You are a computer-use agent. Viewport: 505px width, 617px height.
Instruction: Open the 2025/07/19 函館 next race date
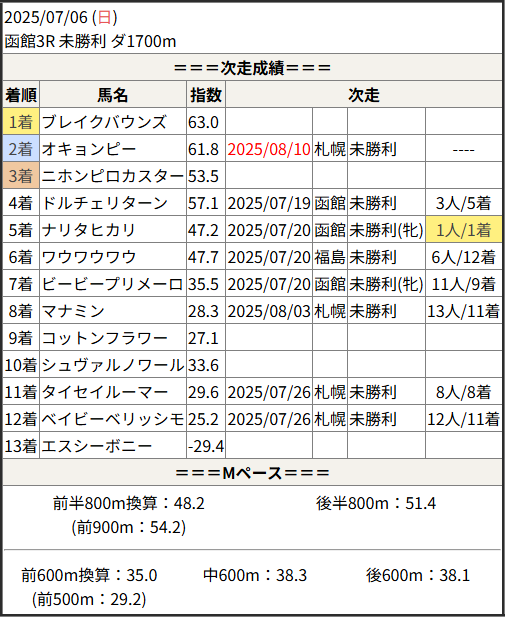(269, 203)
